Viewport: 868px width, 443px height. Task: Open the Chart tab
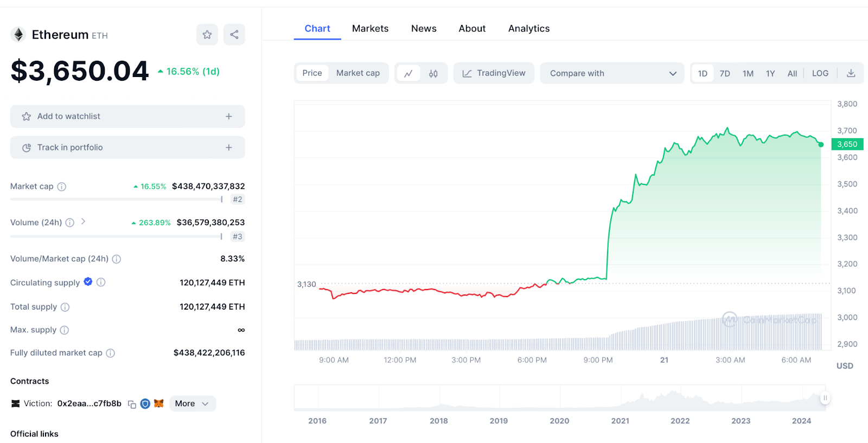click(317, 29)
